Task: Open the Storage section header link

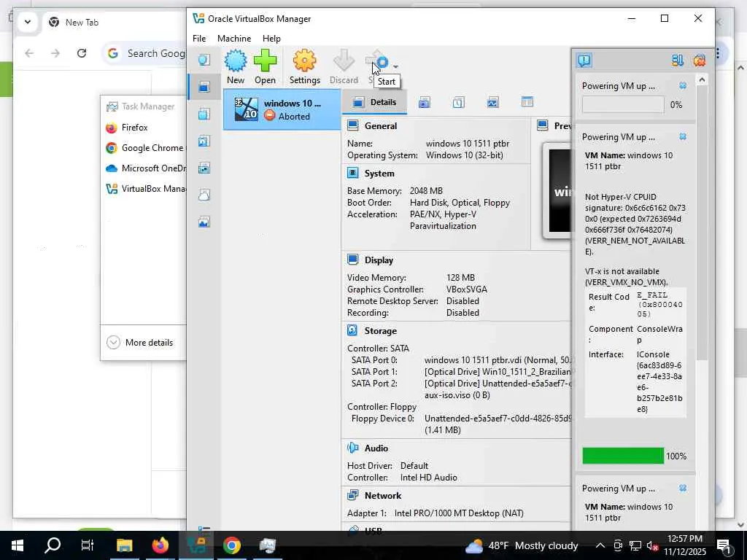Action: click(x=380, y=330)
